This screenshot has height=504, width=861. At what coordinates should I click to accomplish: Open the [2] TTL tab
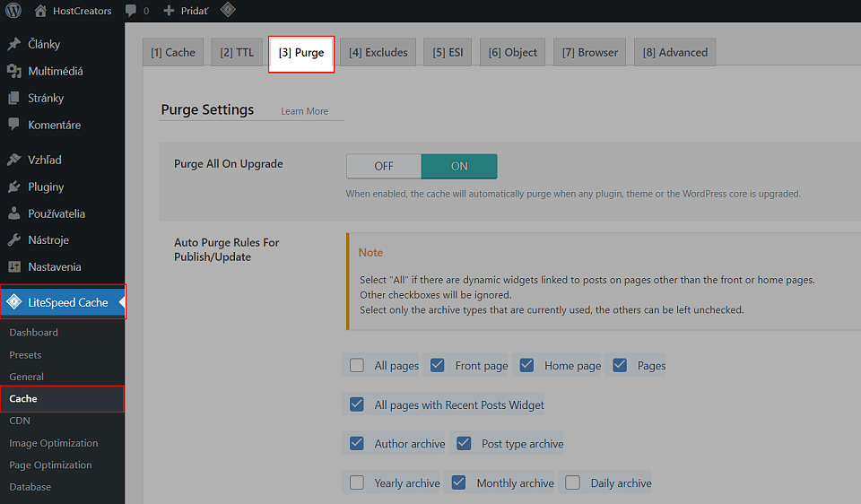237,52
